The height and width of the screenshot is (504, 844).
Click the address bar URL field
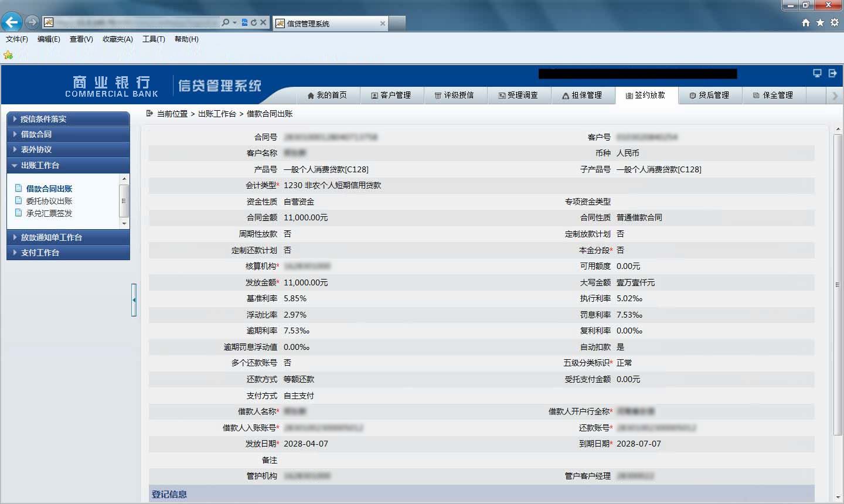pyautogui.click(x=137, y=22)
